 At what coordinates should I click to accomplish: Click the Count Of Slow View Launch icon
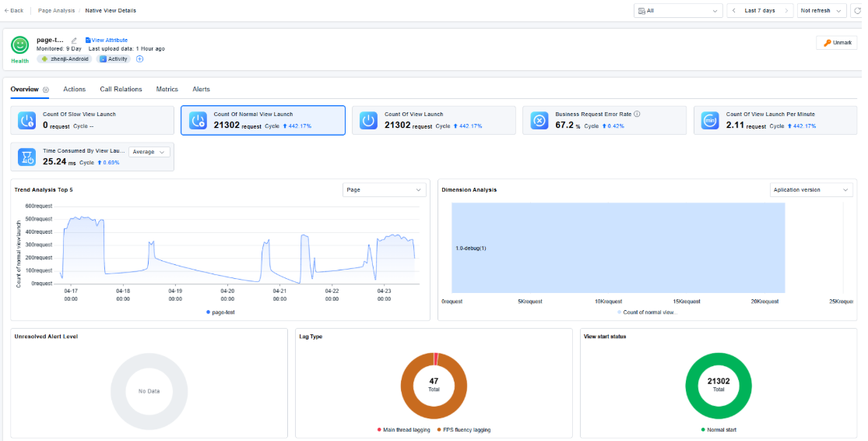pyautogui.click(x=26, y=120)
